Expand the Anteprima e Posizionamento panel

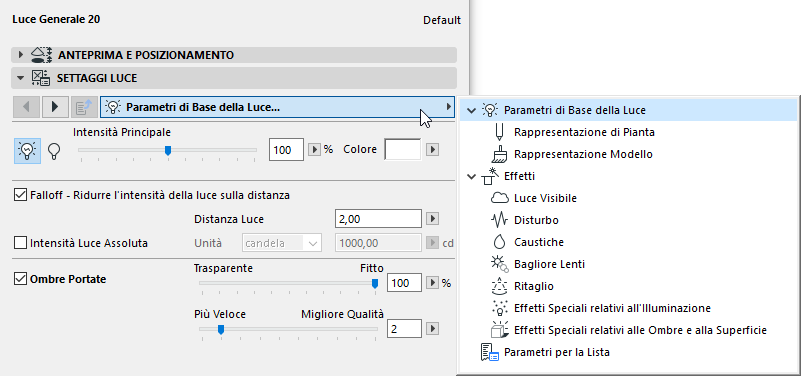pos(21,55)
